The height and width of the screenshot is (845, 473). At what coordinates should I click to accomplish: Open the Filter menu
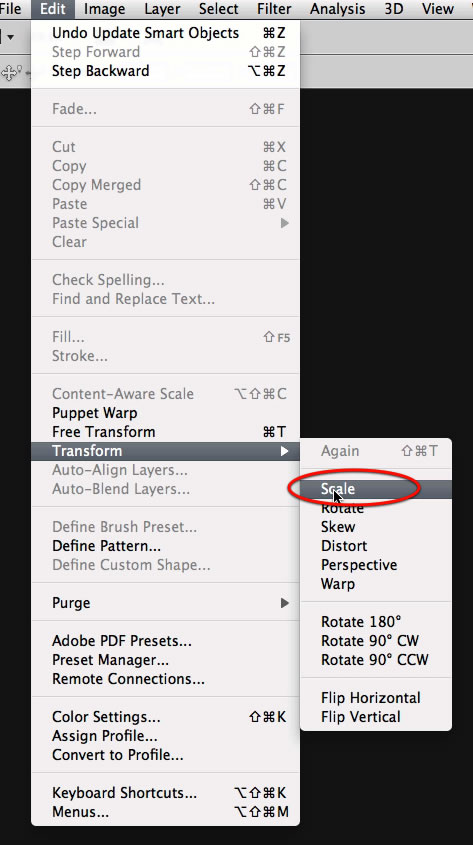(274, 9)
